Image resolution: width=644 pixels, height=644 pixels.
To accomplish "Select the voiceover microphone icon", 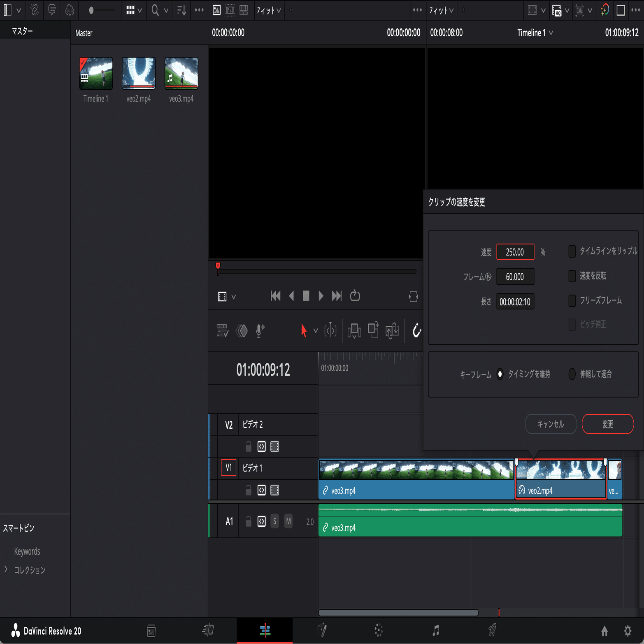I will tap(259, 330).
